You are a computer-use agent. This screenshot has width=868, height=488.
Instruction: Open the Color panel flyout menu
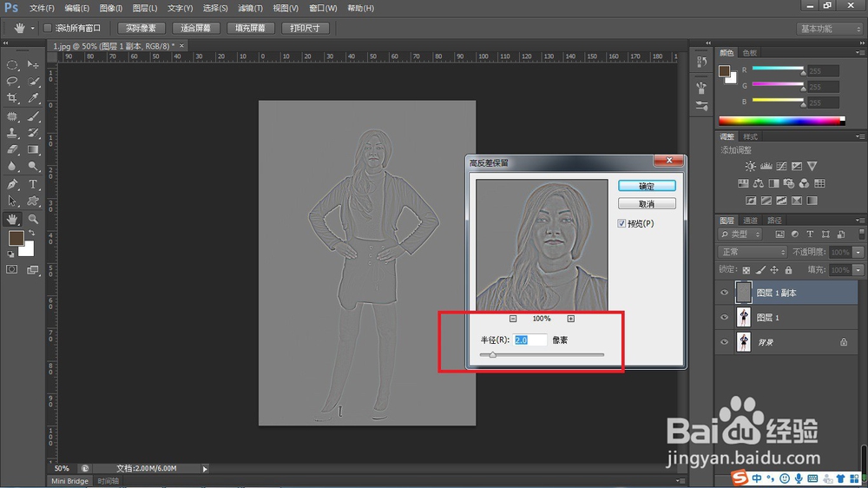click(x=858, y=53)
